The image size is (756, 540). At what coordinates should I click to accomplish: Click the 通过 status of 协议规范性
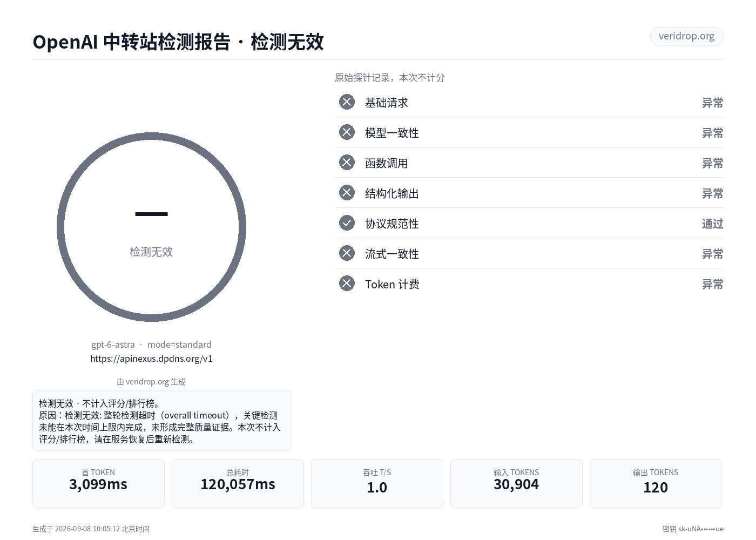(x=712, y=224)
